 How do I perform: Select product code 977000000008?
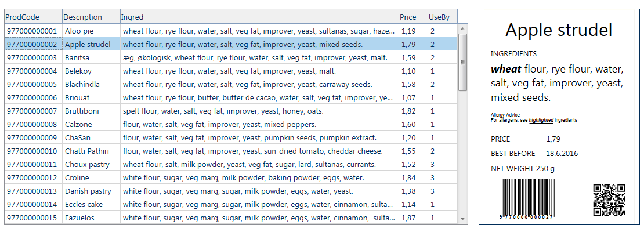pos(32,124)
